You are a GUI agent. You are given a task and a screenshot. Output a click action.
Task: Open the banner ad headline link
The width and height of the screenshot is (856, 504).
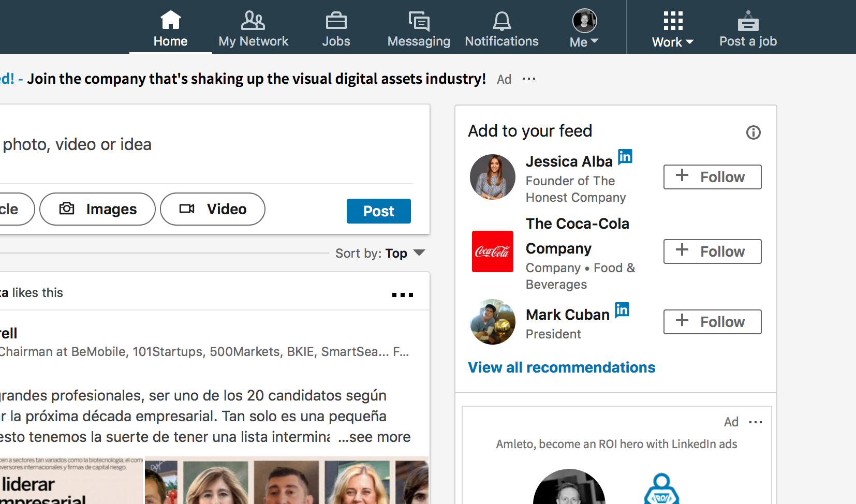click(x=256, y=79)
